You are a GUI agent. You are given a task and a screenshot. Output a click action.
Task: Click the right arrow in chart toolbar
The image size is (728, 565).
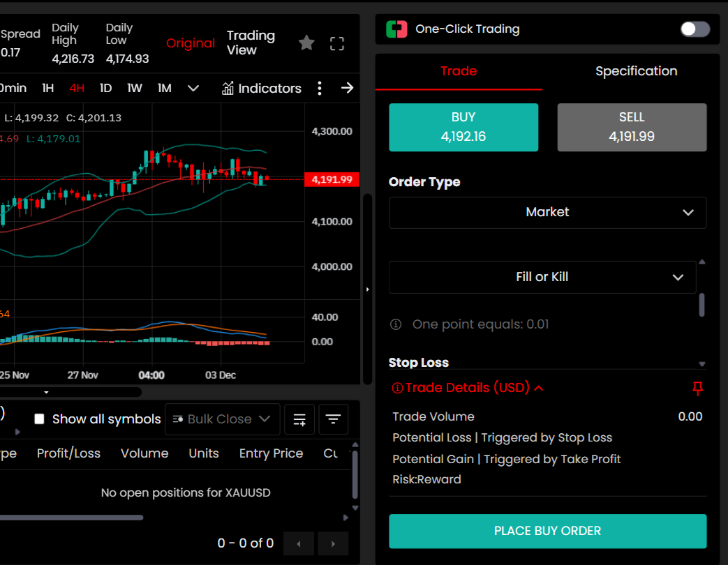[347, 88]
